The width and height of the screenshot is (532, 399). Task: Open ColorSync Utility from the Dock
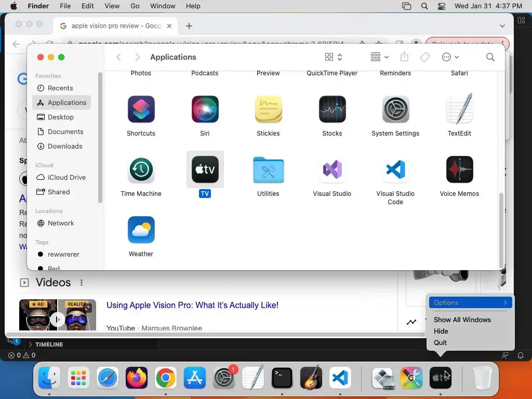click(411, 378)
